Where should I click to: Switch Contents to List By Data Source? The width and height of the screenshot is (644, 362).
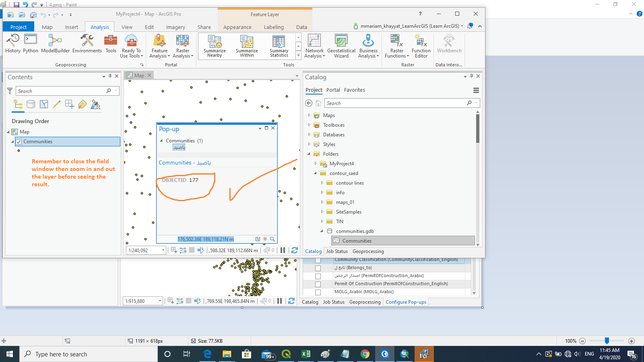point(31,105)
